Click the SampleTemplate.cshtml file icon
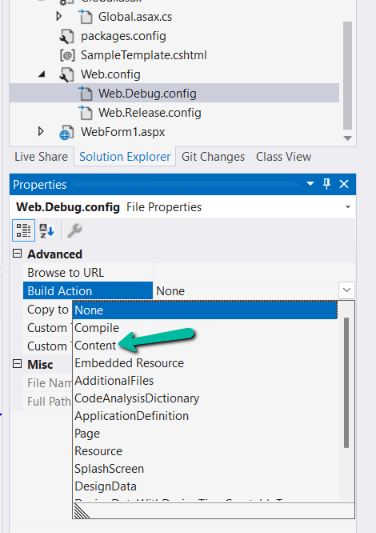 67,55
